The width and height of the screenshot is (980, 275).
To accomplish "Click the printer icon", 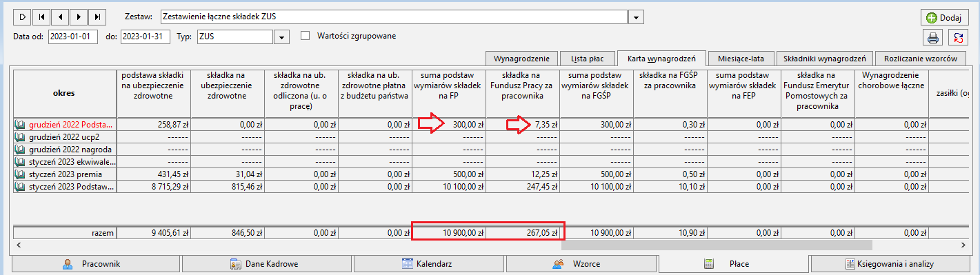I will pyautogui.click(x=932, y=38).
